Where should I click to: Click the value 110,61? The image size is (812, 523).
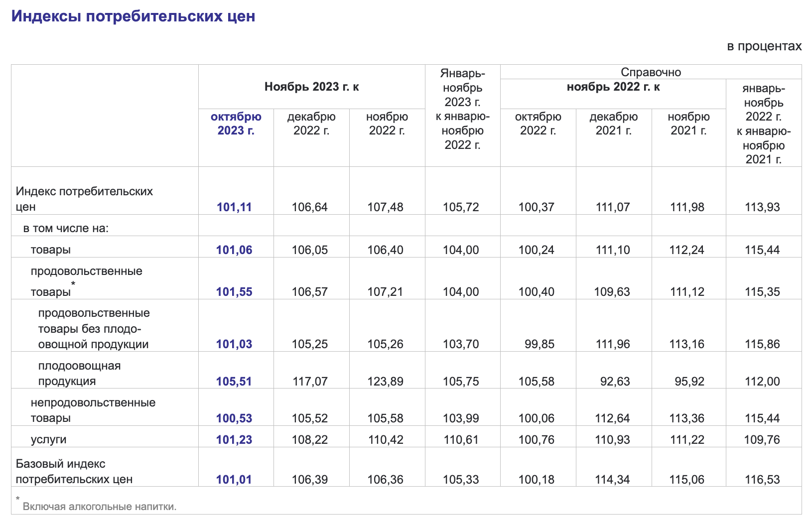(461, 440)
